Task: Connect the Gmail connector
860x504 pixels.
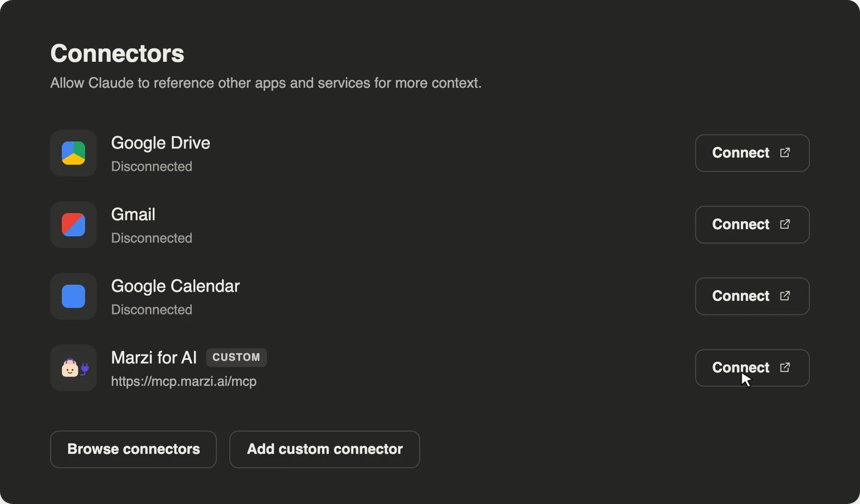Action: [x=752, y=225]
